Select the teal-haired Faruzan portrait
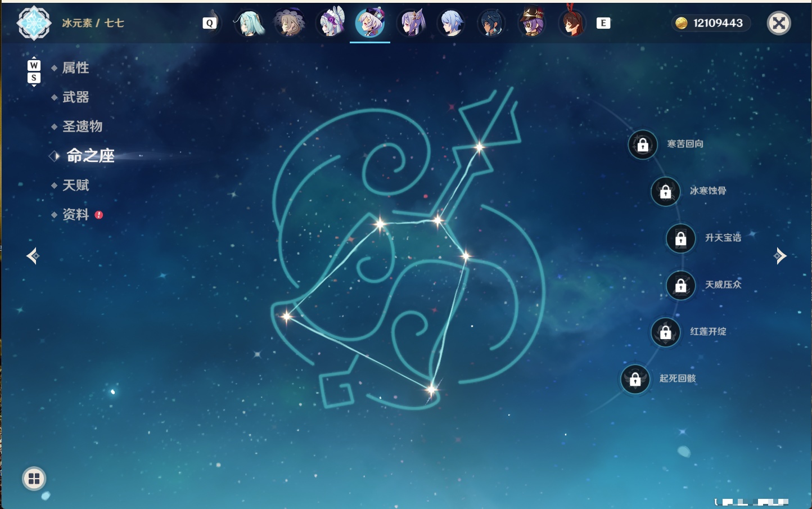The image size is (812, 509). (x=249, y=23)
